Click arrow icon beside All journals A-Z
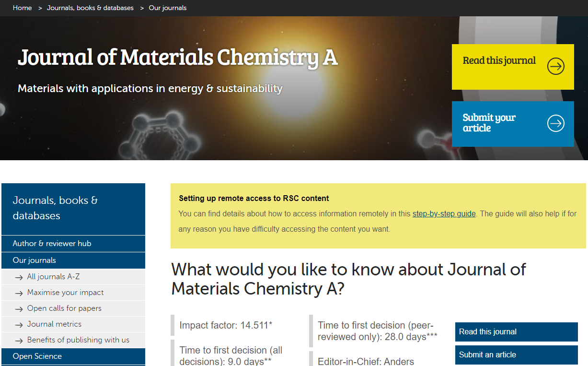Screen dimensions: 588x366 click(x=19, y=277)
